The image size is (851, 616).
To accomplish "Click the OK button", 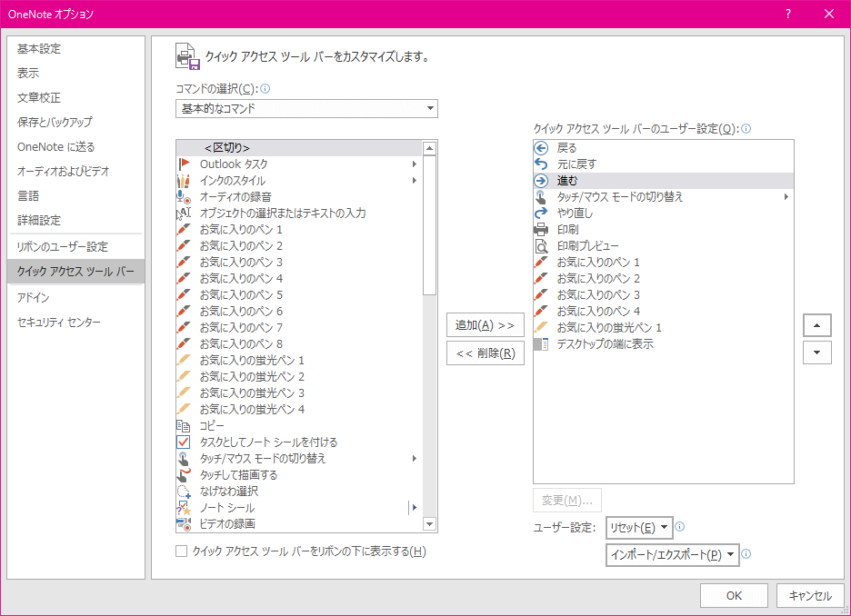I will tap(734, 595).
